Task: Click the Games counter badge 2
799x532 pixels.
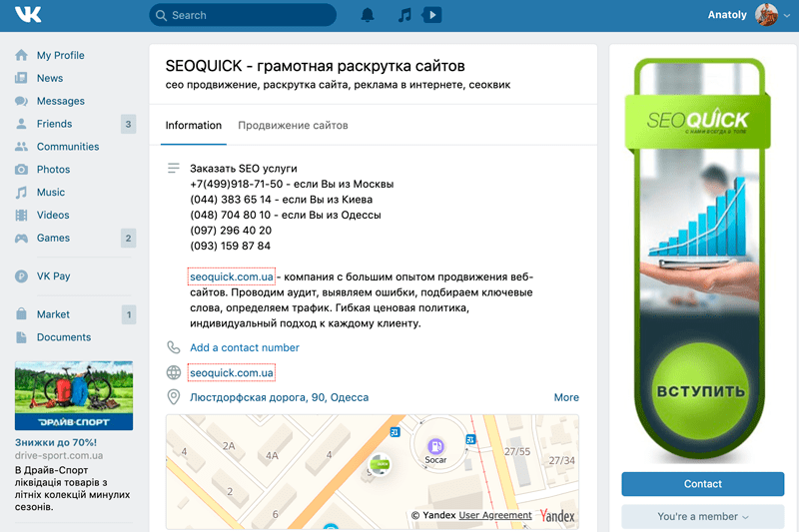Action: tap(129, 238)
